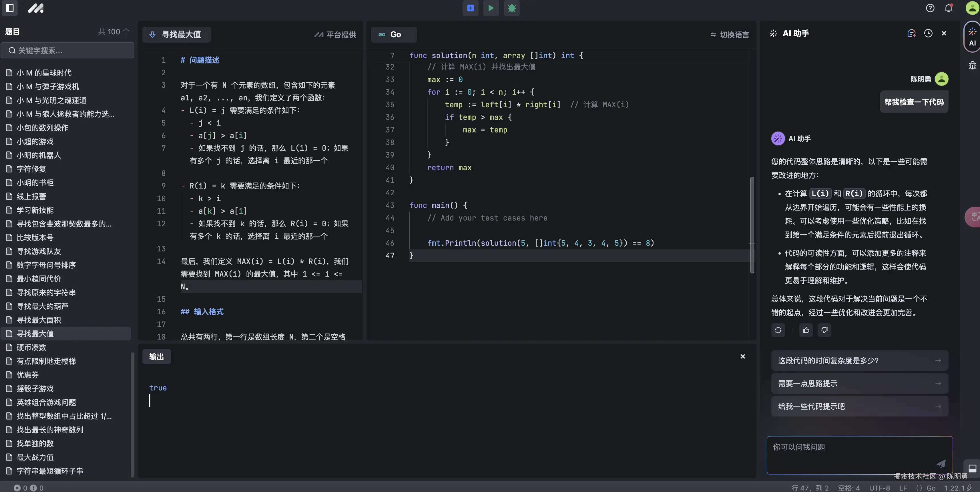This screenshot has width=980, height=492.
Task: Click the blue submit icon in top toolbar
Action: click(470, 8)
